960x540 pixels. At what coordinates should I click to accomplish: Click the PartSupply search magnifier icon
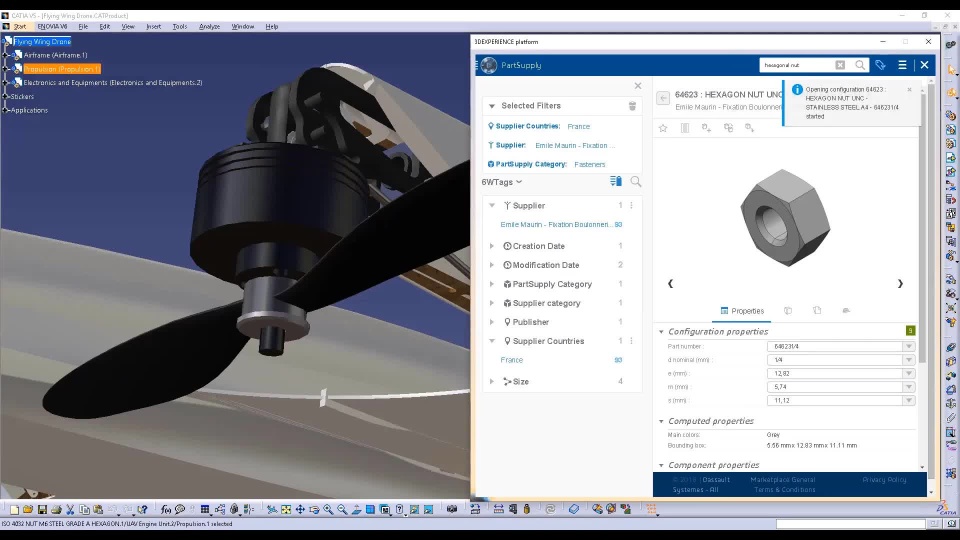[860, 65]
